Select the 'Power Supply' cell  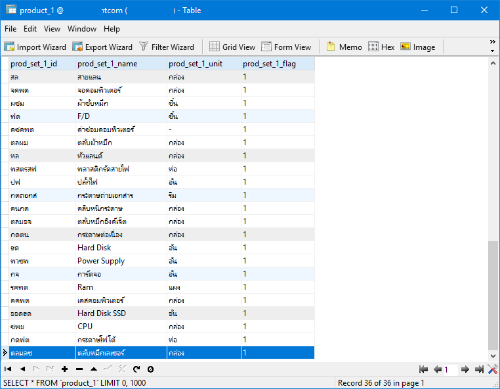pyautogui.click(x=121, y=261)
